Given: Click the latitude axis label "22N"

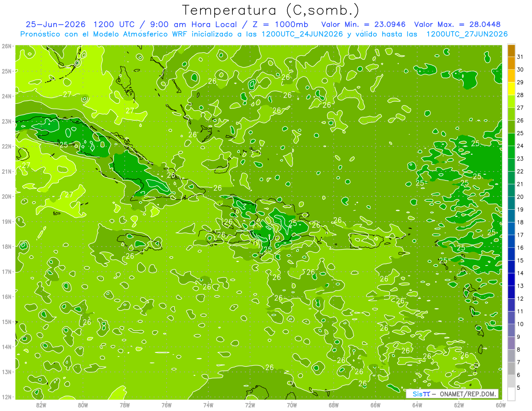Looking at the screenshot, I should click(x=6, y=146).
